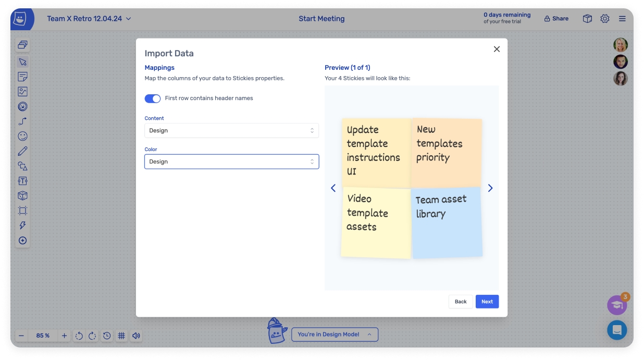
Task: Select the connector line tool
Action: pos(22,121)
